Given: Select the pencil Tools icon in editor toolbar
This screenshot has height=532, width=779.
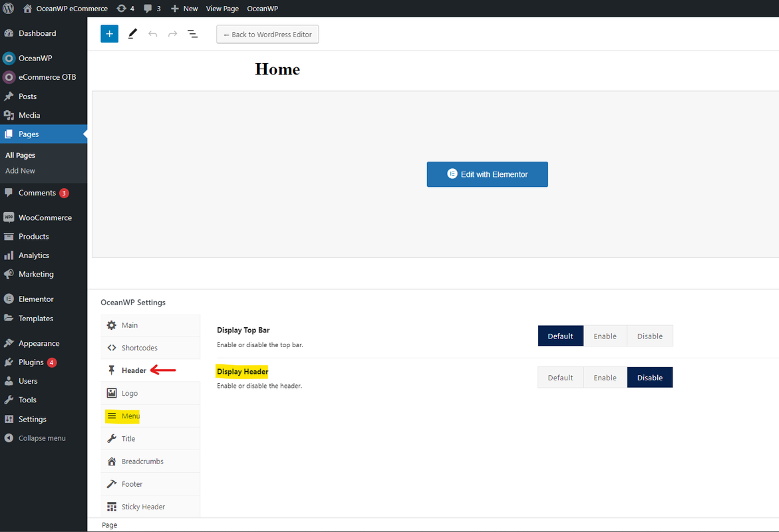Looking at the screenshot, I should tap(132, 34).
